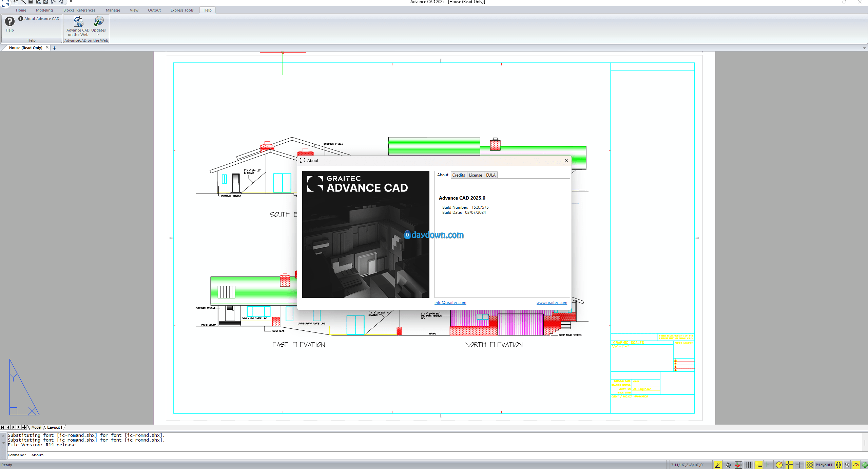
Task: Toggle Ortho mode in status bar
Action: point(769,465)
